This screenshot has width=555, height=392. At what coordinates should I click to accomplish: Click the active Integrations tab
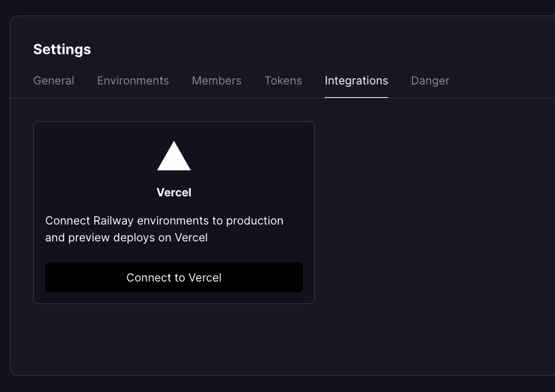[x=356, y=80]
